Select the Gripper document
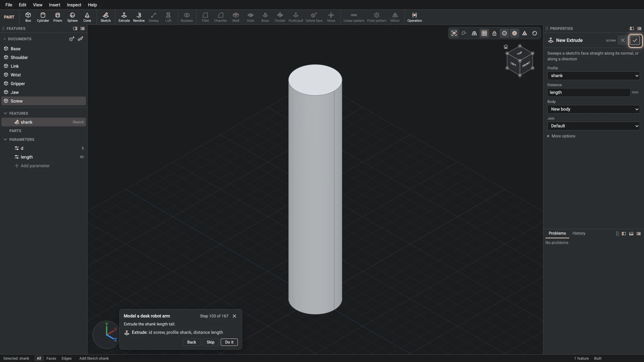This screenshot has width=644, height=362. pos(44,84)
